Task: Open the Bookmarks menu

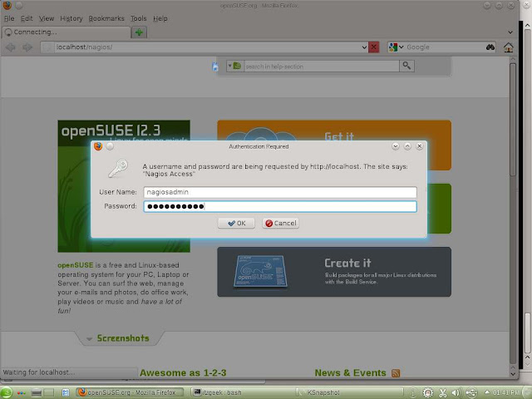Action: pyautogui.click(x=106, y=18)
